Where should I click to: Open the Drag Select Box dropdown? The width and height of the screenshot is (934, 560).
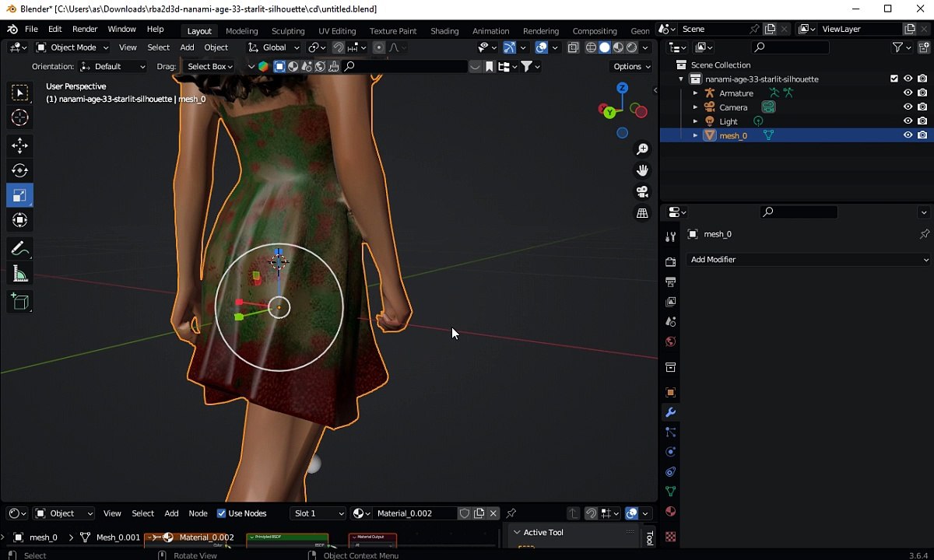[x=209, y=67]
